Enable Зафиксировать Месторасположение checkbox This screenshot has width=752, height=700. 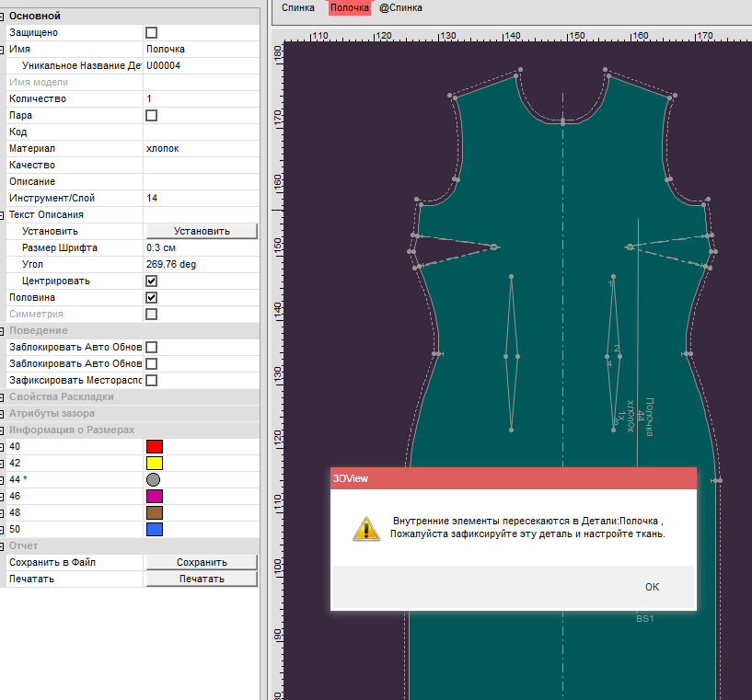point(152,381)
